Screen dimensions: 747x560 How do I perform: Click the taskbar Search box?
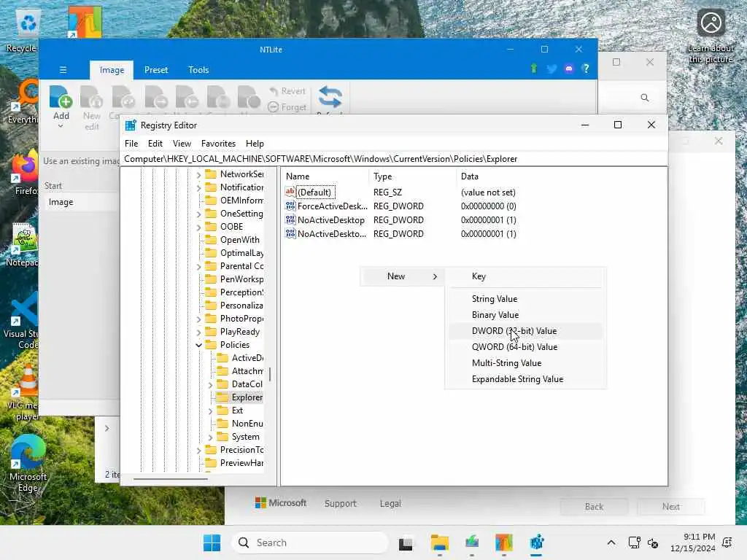click(309, 542)
